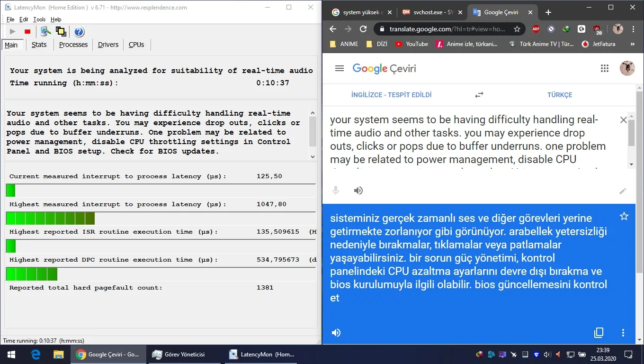Switch to the Processes tab
The image size is (644, 364).
point(73,45)
